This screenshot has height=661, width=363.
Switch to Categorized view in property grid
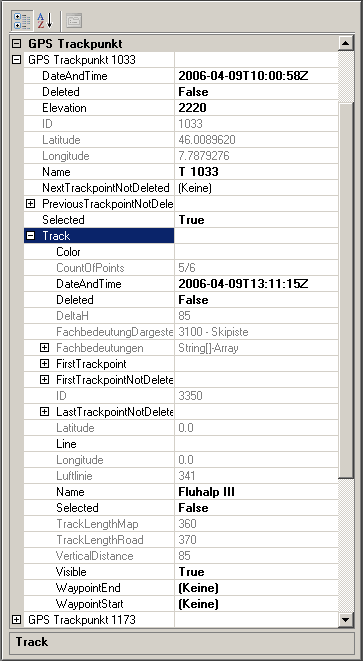pos(21,20)
